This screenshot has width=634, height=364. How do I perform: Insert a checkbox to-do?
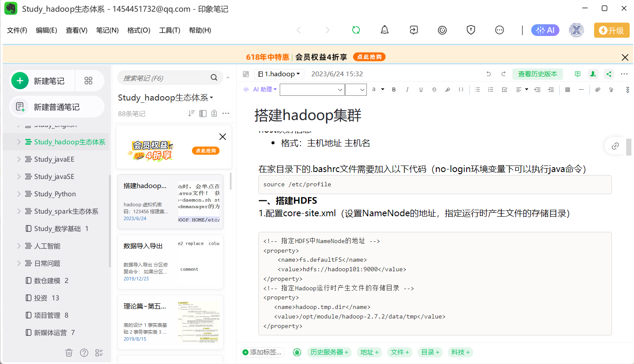(504, 89)
